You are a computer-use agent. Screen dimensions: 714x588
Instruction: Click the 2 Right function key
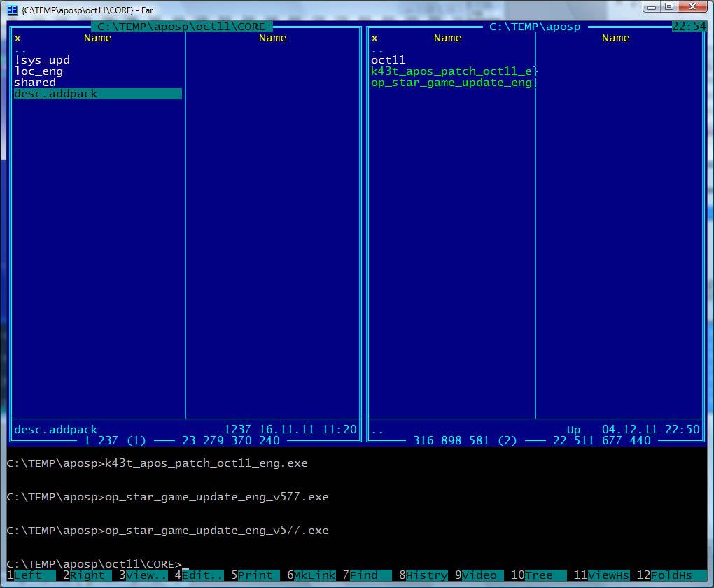pos(87,575)
